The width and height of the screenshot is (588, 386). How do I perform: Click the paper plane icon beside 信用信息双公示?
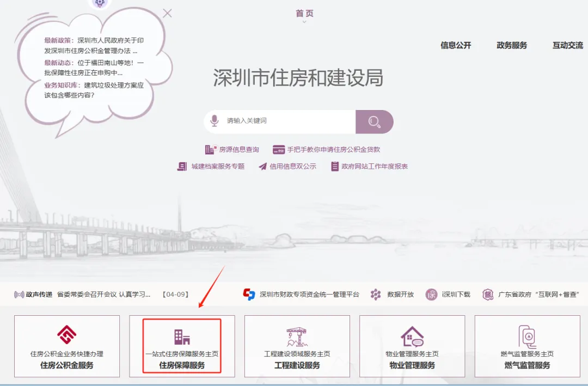point(262,167)
